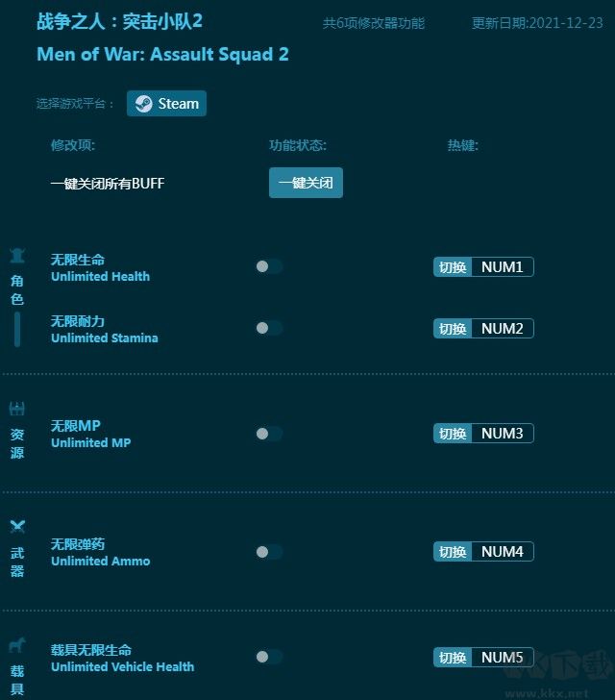Enable the Unlimited Stamina toggle
Image resolution: width=615 pixels, height=700 pixels.
click(268, 328)
